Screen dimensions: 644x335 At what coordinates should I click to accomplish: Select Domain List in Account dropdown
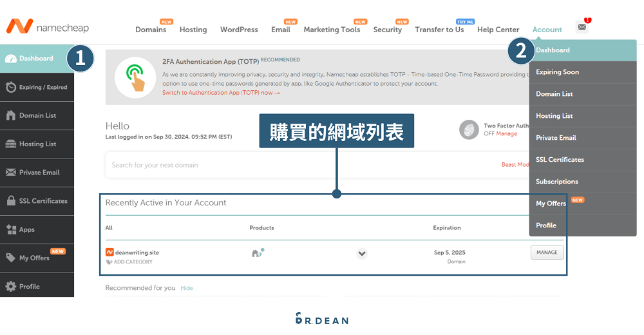coord(583,94)
